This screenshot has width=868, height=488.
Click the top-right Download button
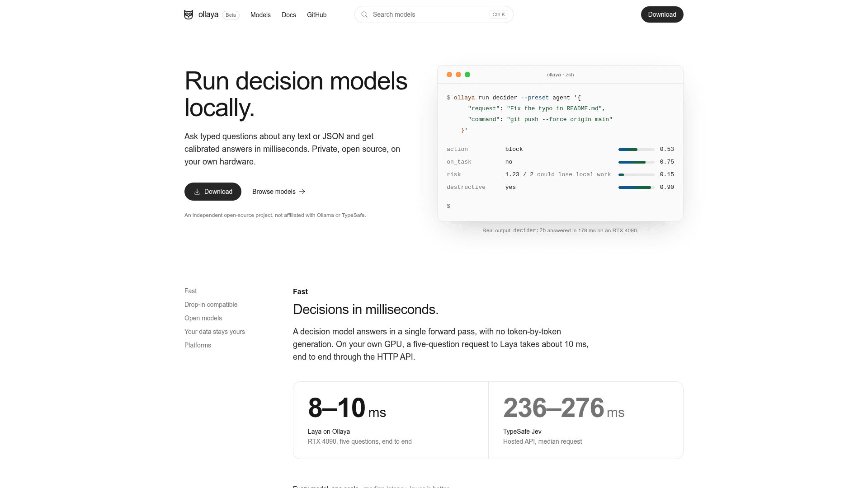(x=662, y=14)
